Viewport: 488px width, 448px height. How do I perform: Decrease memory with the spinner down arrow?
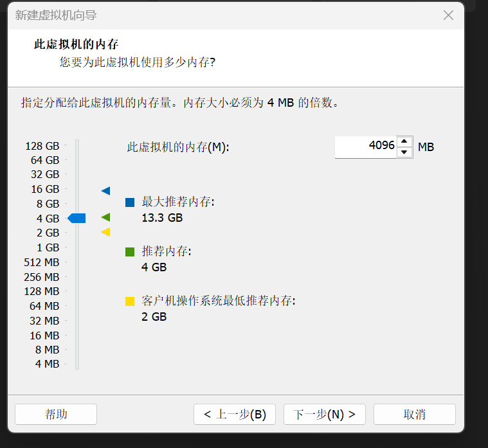[404, 152]
